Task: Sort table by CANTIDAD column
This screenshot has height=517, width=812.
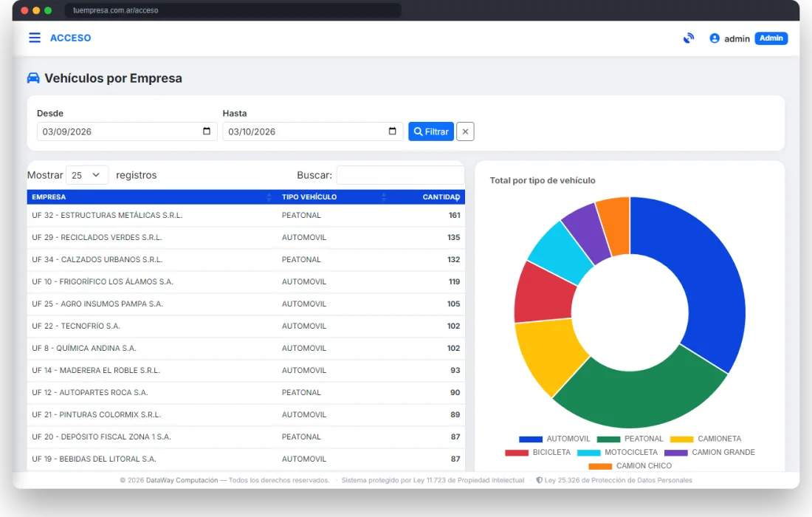Action: tap(427, 197)
